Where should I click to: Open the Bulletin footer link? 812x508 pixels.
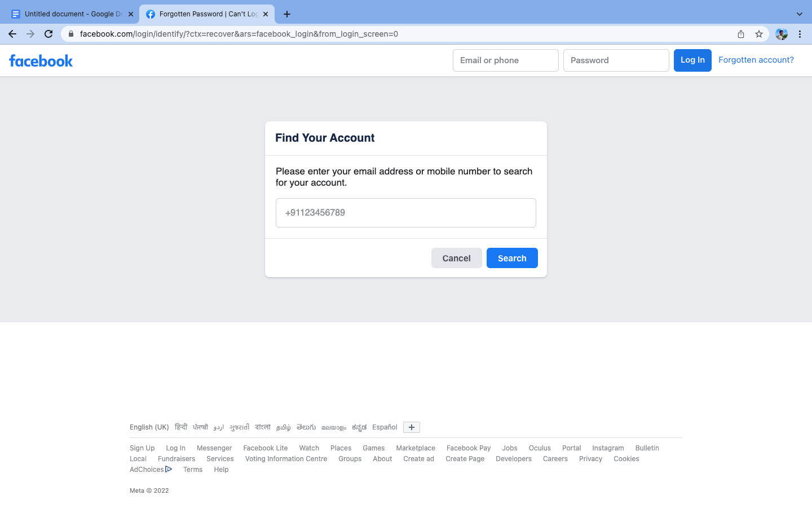click(x=647, y=448)
